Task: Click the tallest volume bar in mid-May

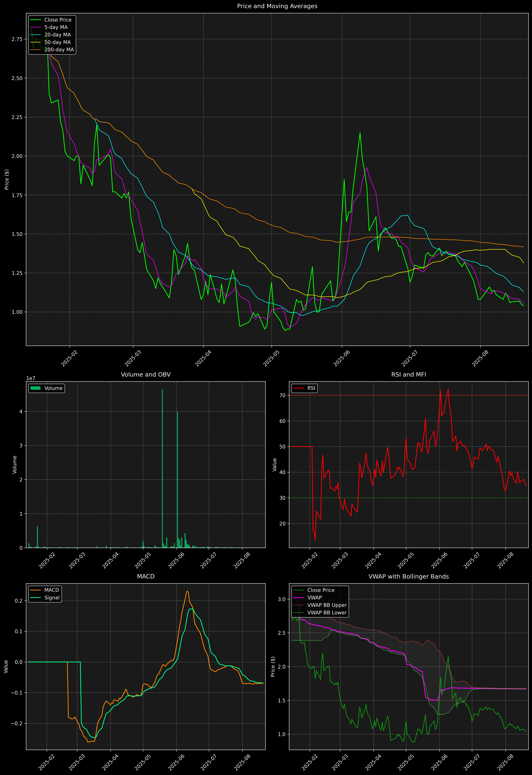Action: point(162,467)
